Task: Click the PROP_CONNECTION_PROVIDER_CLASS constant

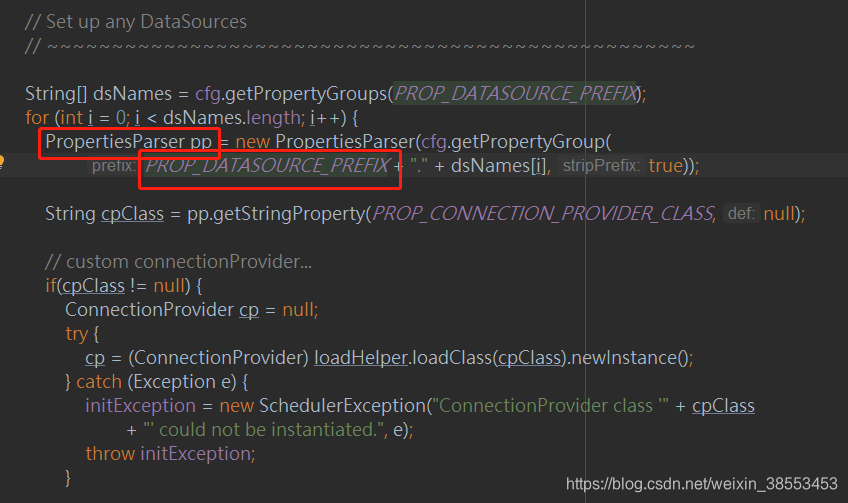Action: 542,214
